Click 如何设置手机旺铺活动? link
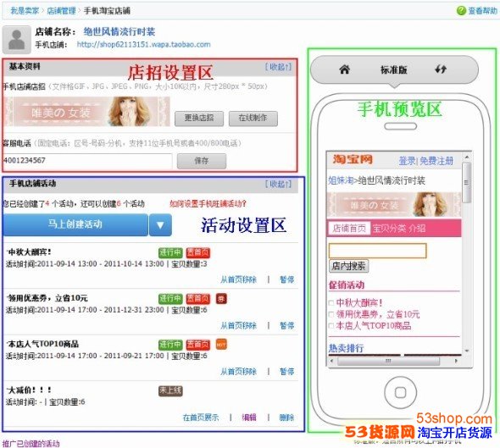The width and height of the screenshot is (500, 448). (x=208, y=203)
